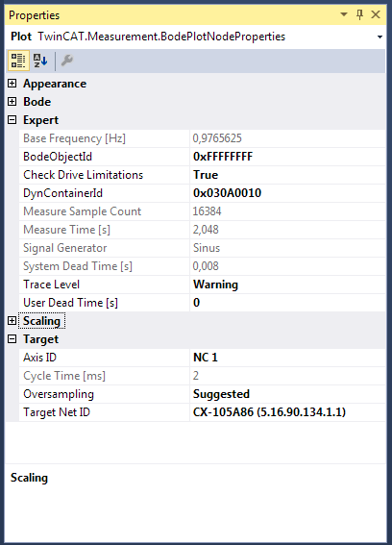Expand the Bode category
This screenshot has height=545, width=392.
tap(12, 102)
